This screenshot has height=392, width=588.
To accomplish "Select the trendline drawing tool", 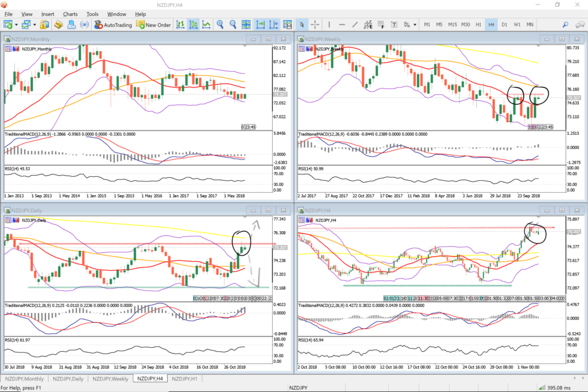I will tap(355, 25).
